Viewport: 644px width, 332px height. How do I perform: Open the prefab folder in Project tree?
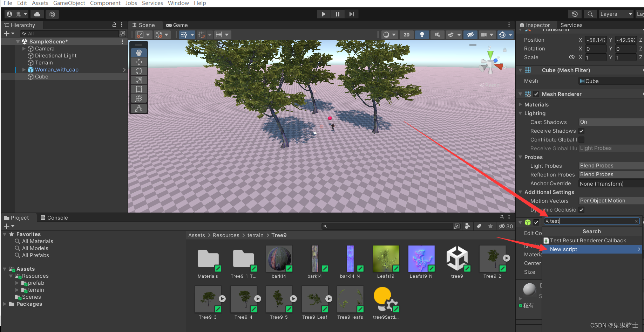click(36, 283)
